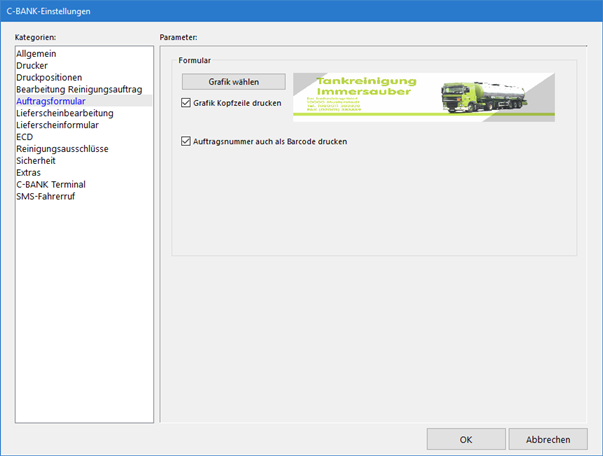Open the Sicherheit settings
603x456 pixels.
point(37,161)
